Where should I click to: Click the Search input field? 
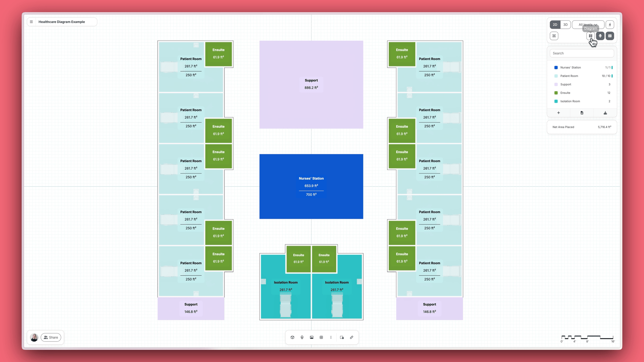582,53
